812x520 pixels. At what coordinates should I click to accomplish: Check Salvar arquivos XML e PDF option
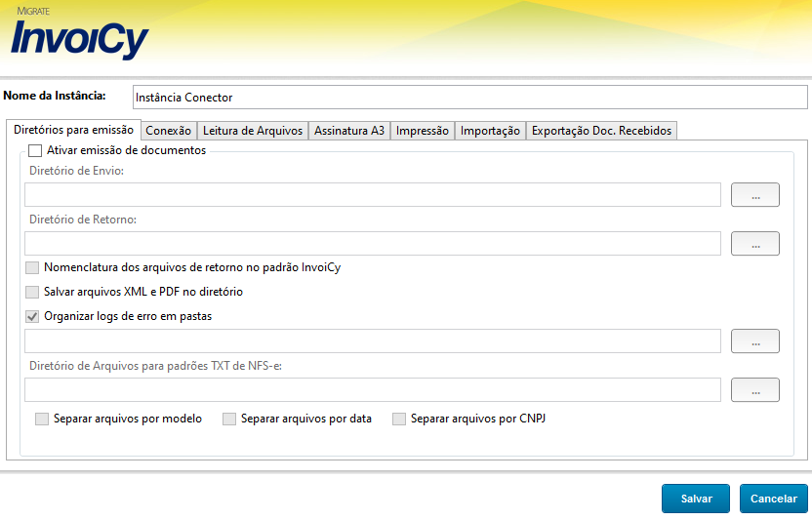pos(33,292)
